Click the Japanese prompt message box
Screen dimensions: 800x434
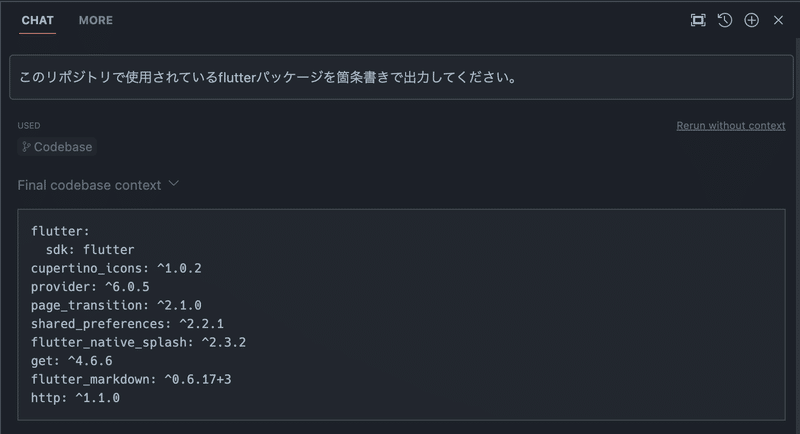tap(400, 77)
